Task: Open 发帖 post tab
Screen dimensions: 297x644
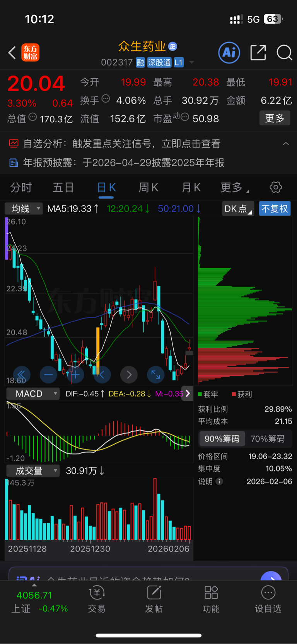Action: point(154,599)
